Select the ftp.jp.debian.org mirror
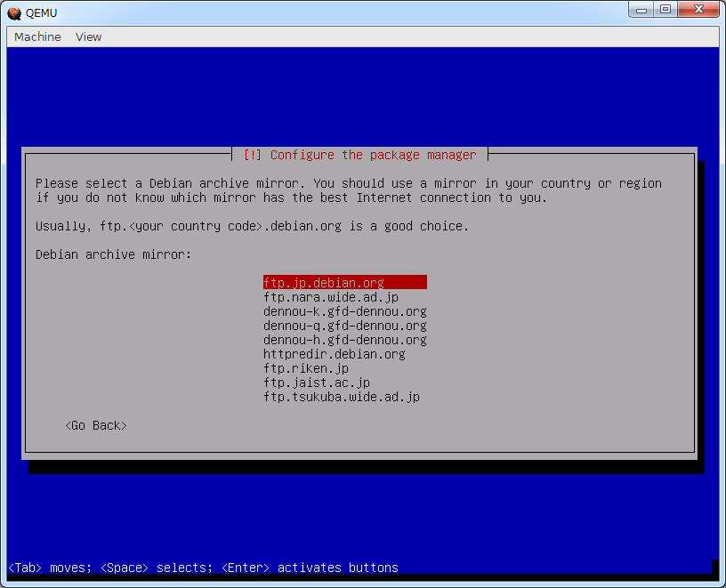Image resolution: width=726 pixels, height=588 pixels. click(x=345, y=282)
